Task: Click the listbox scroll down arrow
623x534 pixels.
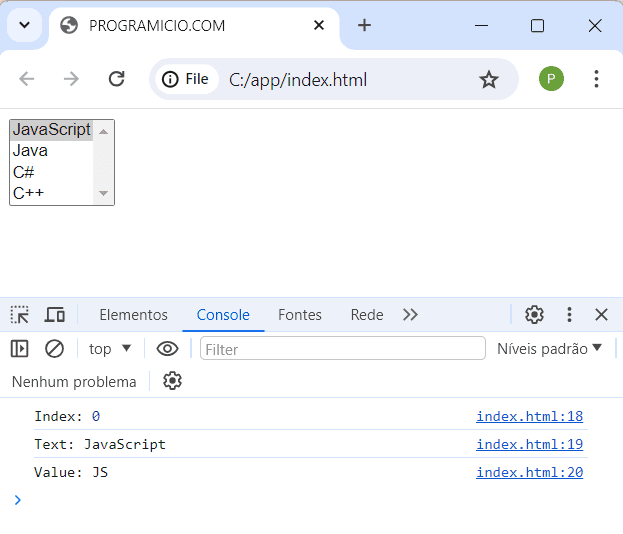Action: click(x=103, y=193)
